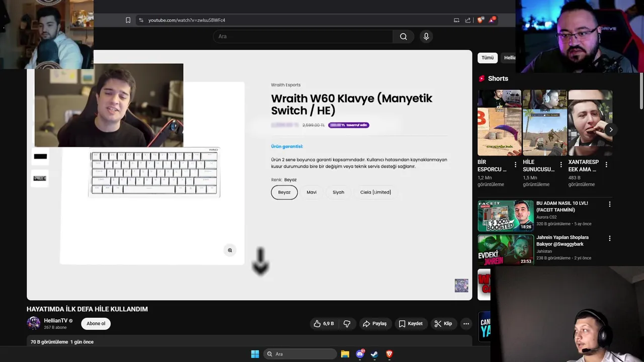
Task: Click the Windows taskbar search box
Action: (300, 354)
